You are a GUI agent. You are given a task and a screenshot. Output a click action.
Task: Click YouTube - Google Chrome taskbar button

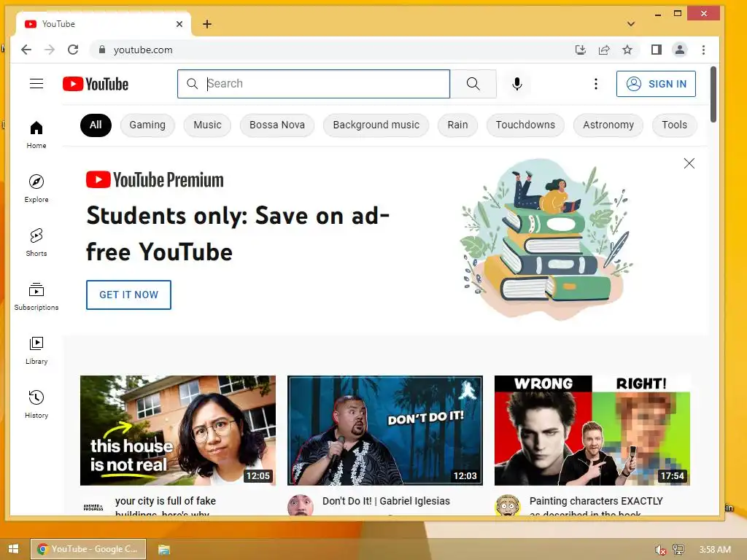(88, 549)
